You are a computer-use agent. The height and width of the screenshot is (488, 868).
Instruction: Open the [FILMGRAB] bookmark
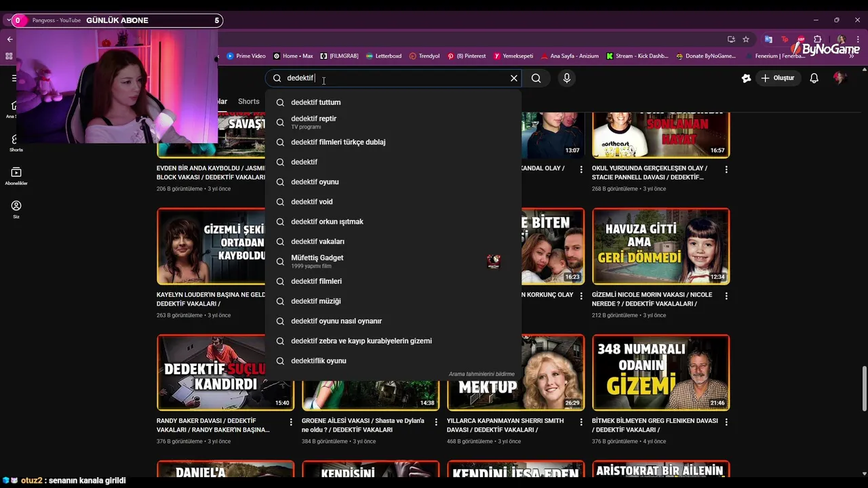click(339, 56)
